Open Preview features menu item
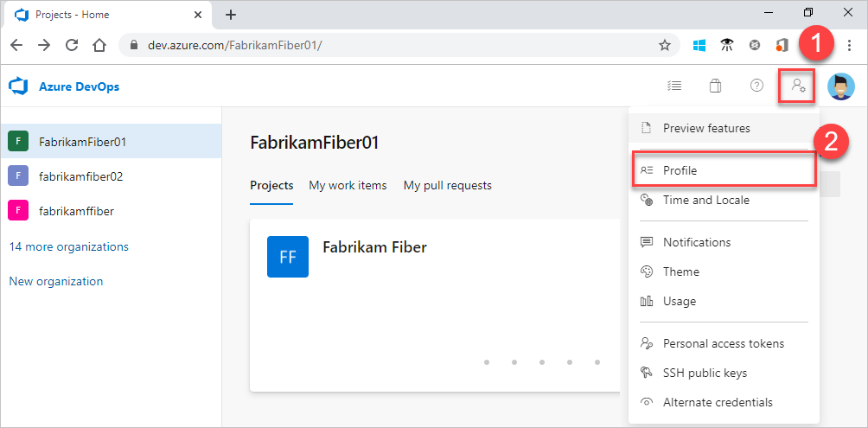 point(705,128)
